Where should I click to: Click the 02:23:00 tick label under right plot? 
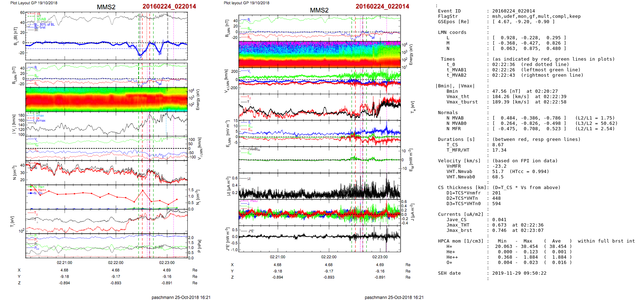380,257
